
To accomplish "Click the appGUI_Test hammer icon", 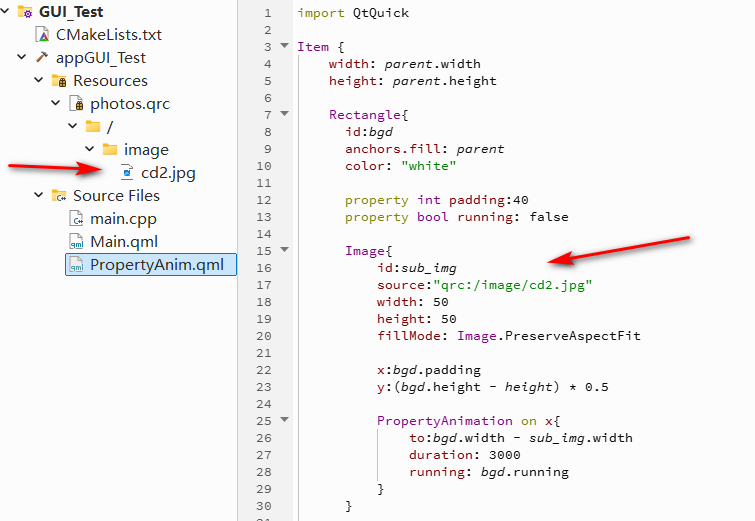I will 42,57.
